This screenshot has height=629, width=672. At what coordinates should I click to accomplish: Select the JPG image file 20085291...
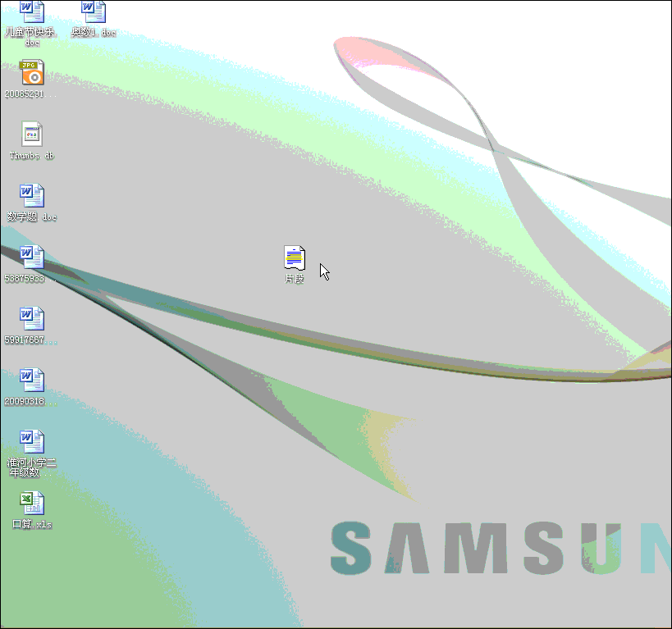(32, 72)
